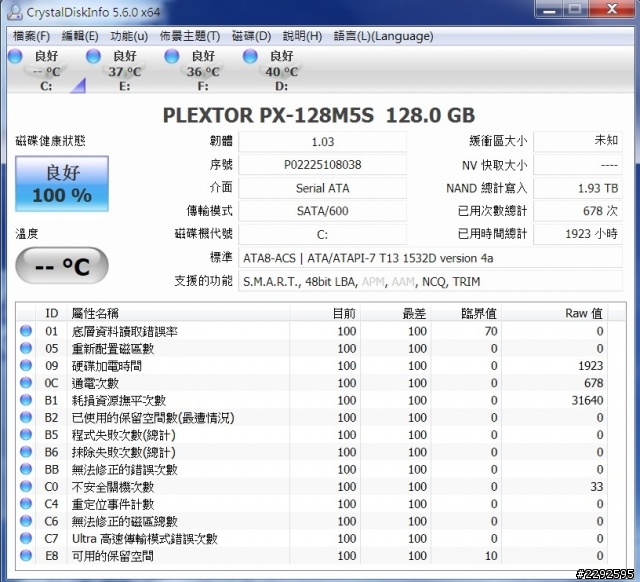The height and width of the screenshot is (582, 640).
Task: Click status icon of attribute B5
Action: click(x=26, y=434)
